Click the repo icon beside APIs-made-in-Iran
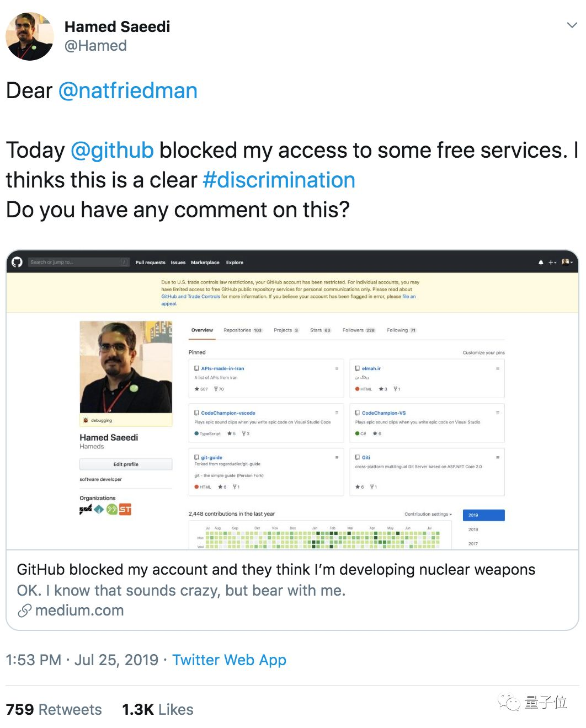Screen dimensions: 586x728 196,368
